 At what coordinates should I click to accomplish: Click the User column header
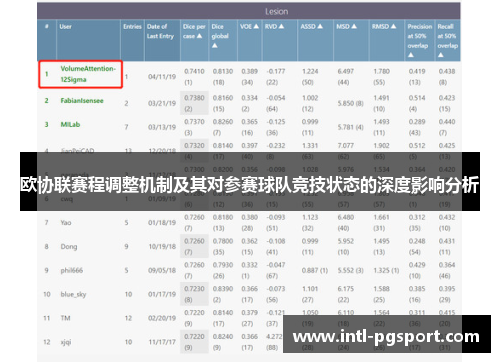coord(65,27)
